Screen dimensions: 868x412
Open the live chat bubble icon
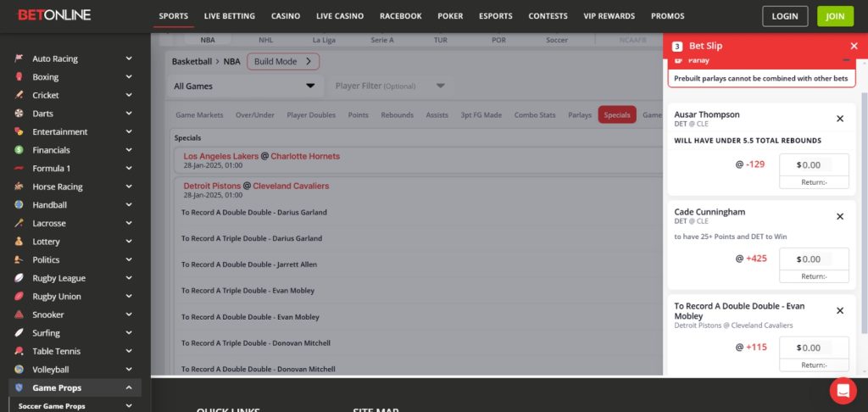[x=843, y=391]
